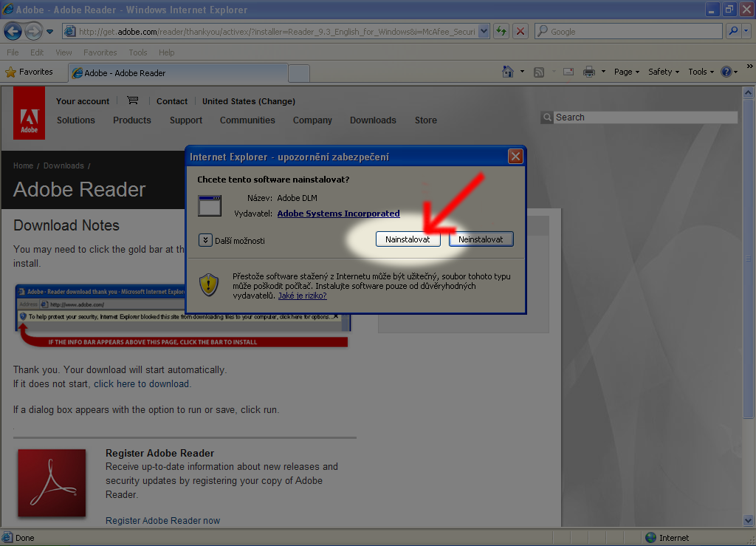Open the Communities navigation item
The width and height of the screenshot is (756, 546).
pos(247,120)
